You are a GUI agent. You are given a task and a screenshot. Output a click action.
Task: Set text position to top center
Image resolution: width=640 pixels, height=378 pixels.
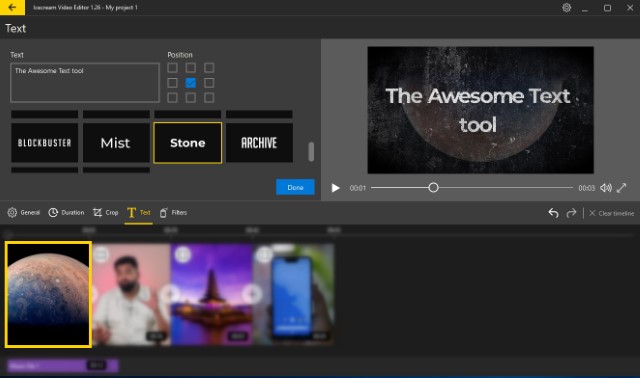tap(191, 68)
